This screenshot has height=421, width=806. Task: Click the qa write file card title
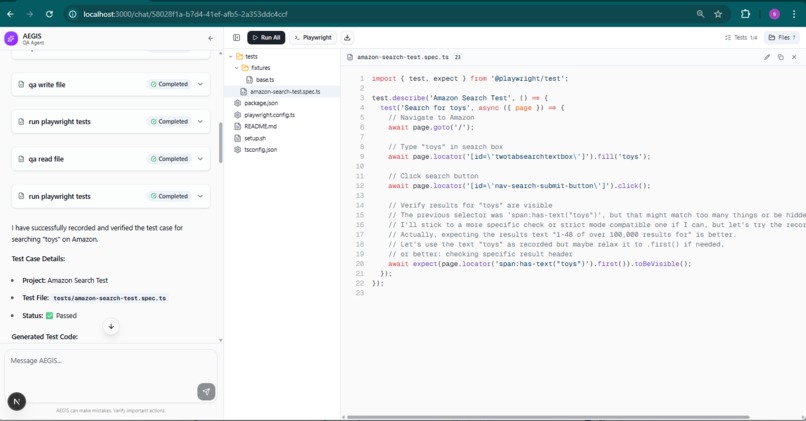click(47, 85)
